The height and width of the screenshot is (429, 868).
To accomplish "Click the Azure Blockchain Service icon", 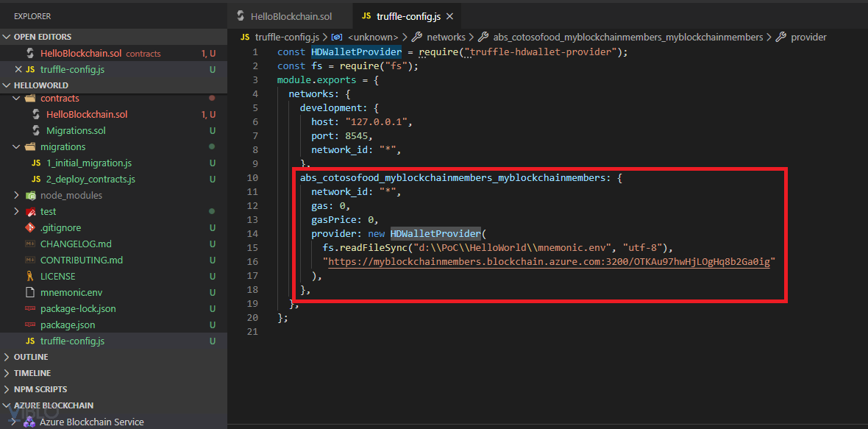I will coord(29,422).
